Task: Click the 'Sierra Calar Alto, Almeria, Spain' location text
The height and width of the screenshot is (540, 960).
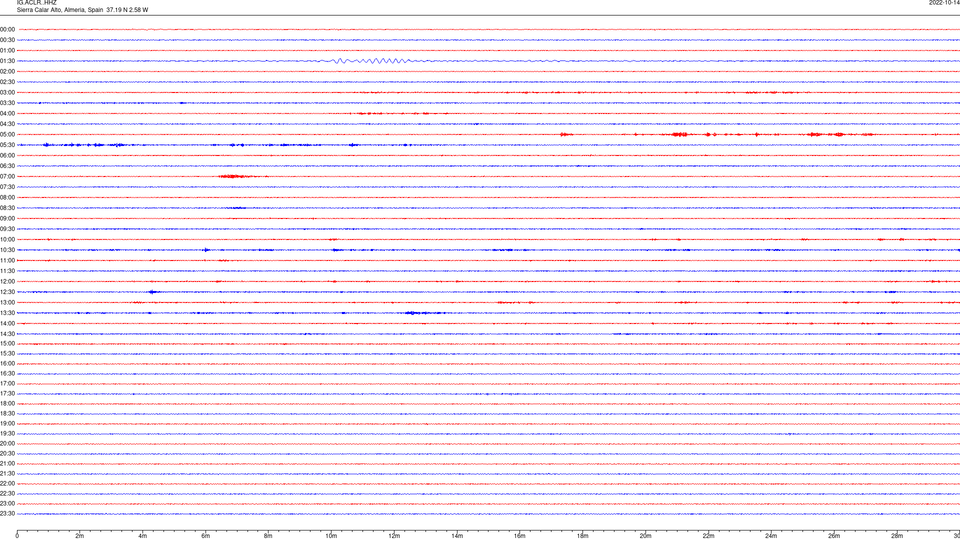Action: 60,10
